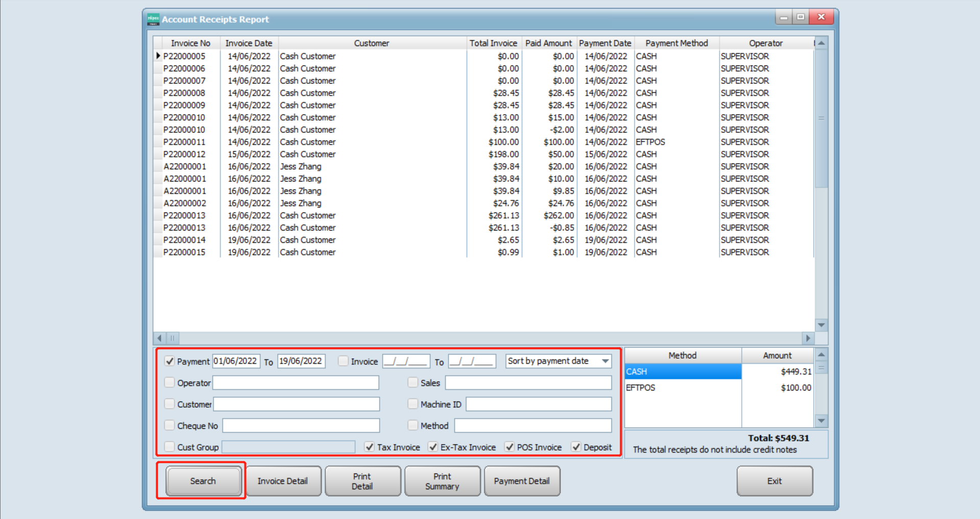Click the Exit button
980x519 pixels.
(774, 481)
